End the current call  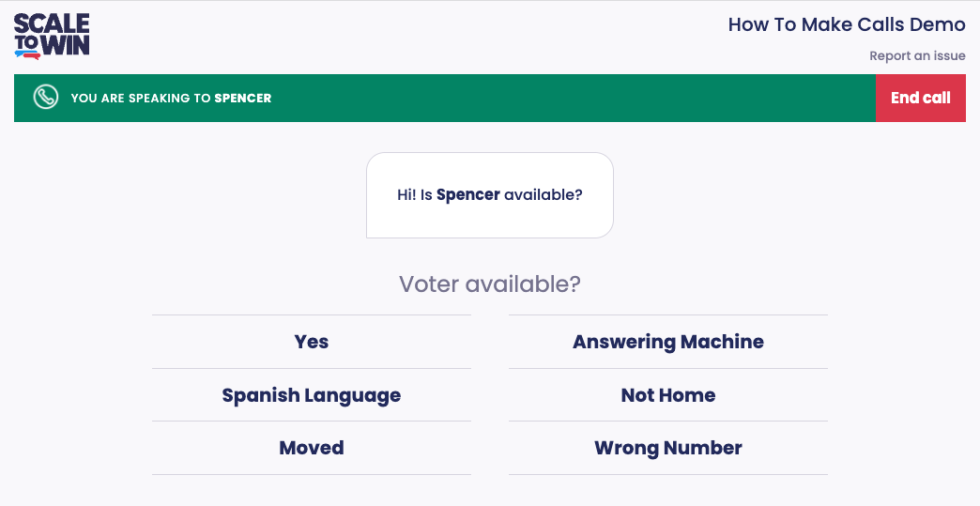[920, 98]
